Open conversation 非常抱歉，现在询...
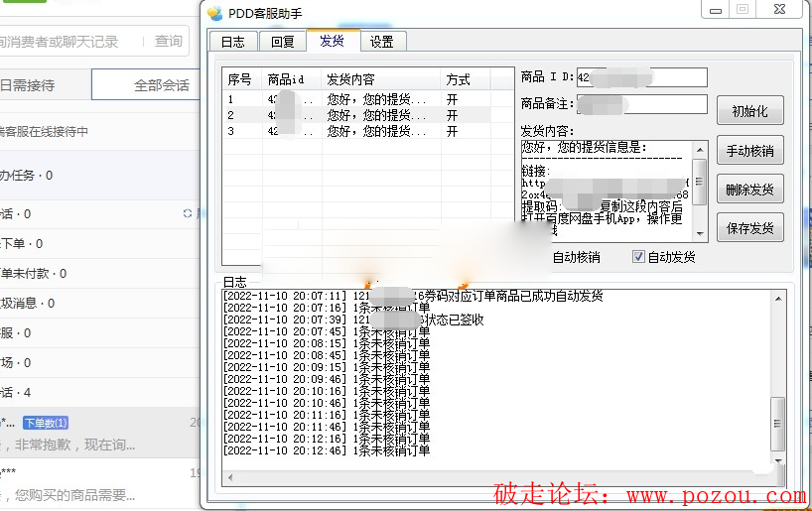812x511 pixels. point(99,433)
